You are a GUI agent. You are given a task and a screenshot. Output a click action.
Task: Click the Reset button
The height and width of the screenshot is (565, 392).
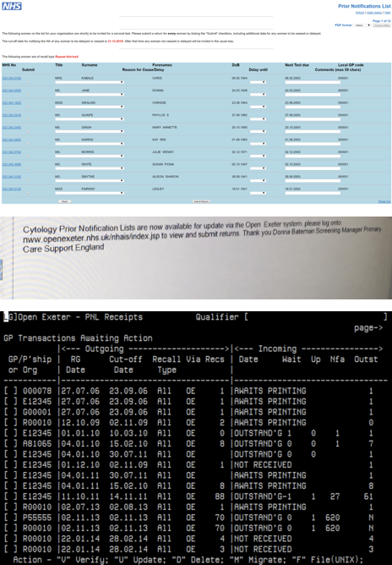tap(64, 201)
